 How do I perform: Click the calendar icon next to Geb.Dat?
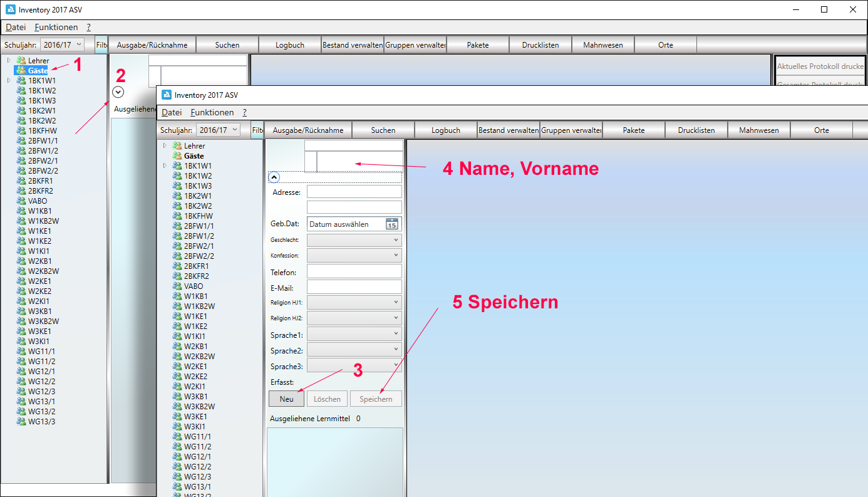point(392,224)
